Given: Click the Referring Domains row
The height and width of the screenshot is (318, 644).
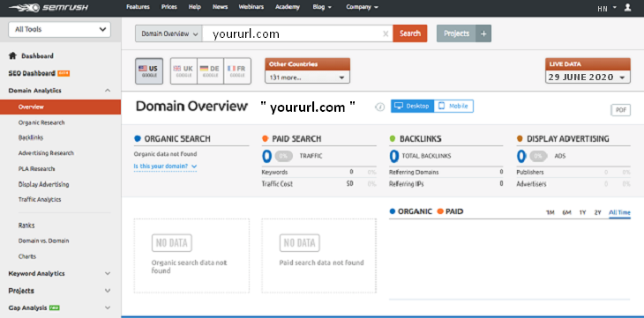Looking at the screenshot, I should point(446,172).
